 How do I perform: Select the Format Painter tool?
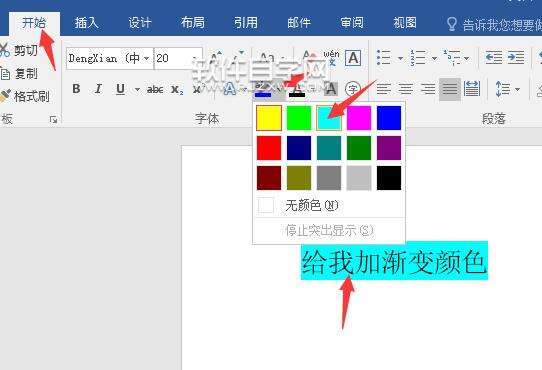(25, 96)
